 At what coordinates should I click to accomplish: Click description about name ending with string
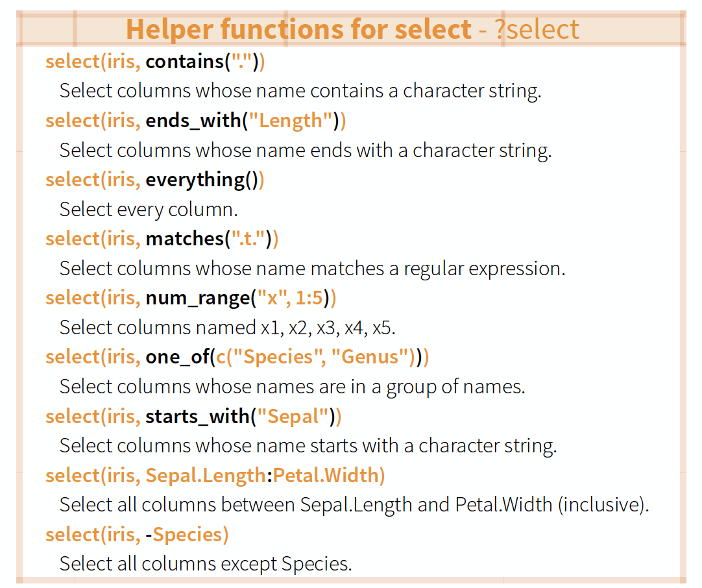[305, 150]
